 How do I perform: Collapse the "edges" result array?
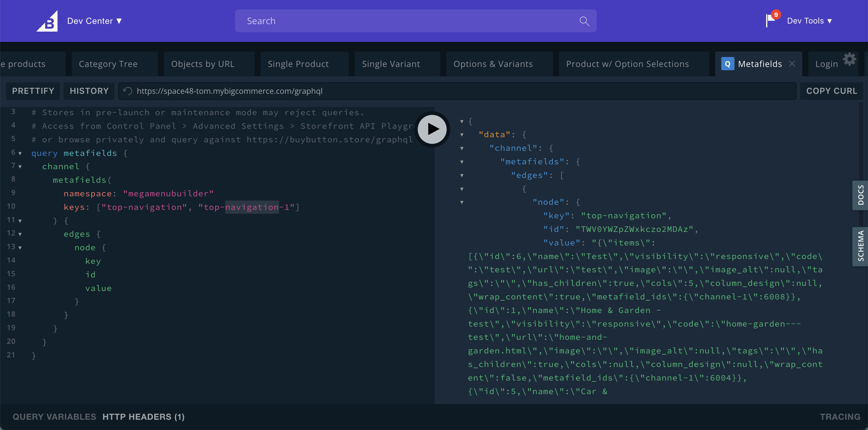coord(462,175)
